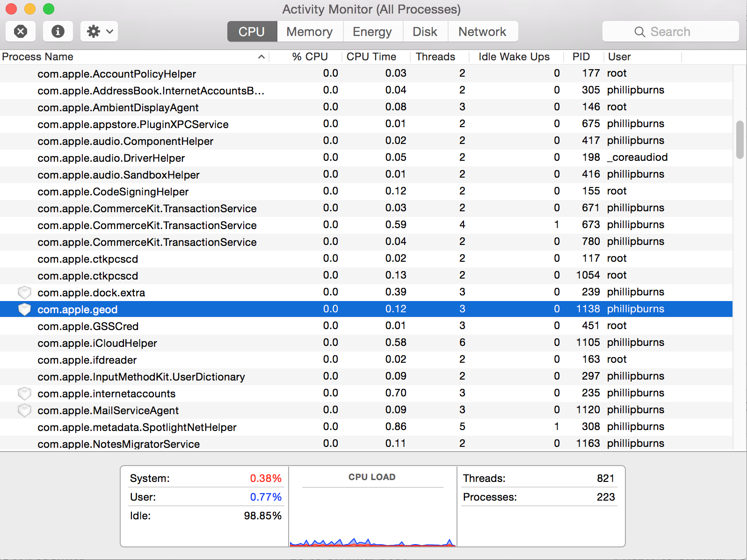Sort by % CPU column header

[x=305, y=57]
